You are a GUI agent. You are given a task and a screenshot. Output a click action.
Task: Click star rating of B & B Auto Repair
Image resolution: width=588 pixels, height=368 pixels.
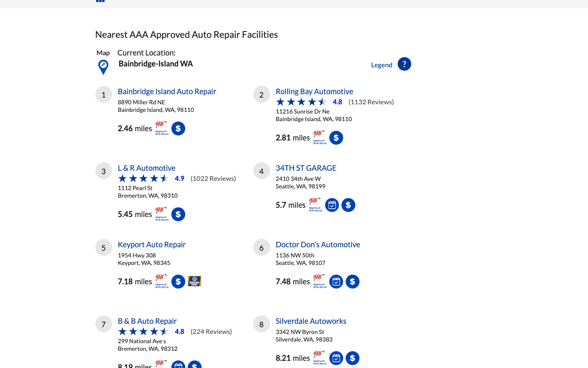143,331
